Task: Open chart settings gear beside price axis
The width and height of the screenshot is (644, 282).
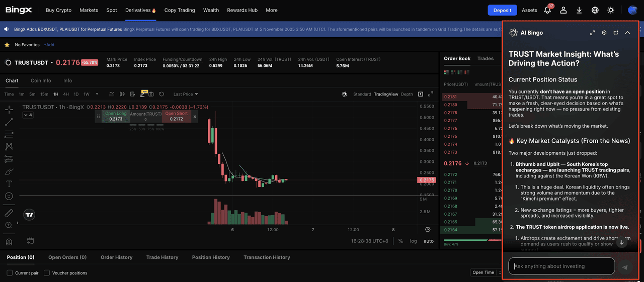Action: 428,229
